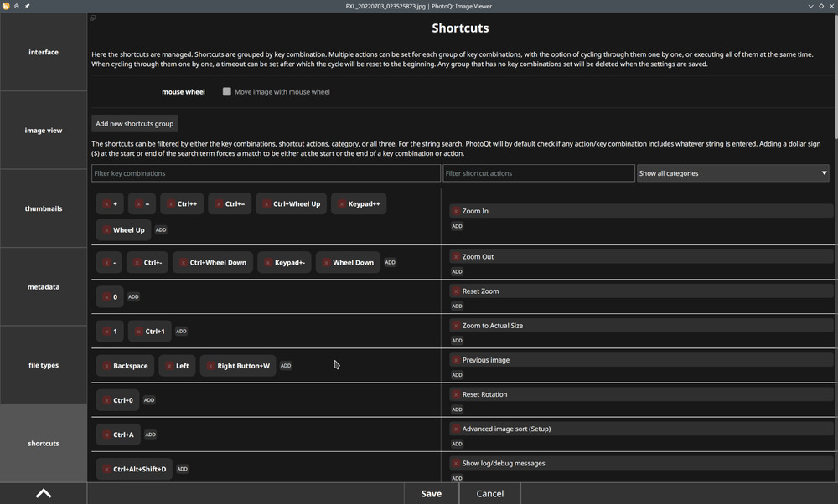Add a key combination after Ctrl+1

[181, 332]
